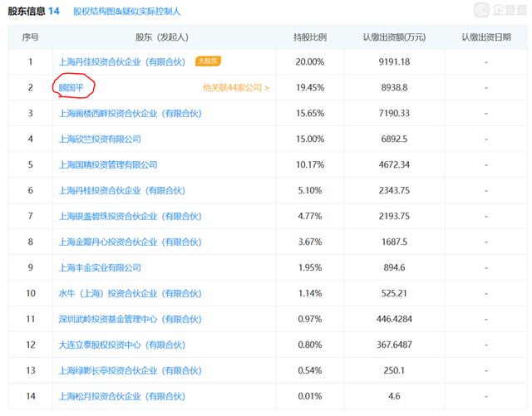Open 上海松月投资合伙企业 link
The height and width of the screenshot is (416, 532).
coord(122,396)
